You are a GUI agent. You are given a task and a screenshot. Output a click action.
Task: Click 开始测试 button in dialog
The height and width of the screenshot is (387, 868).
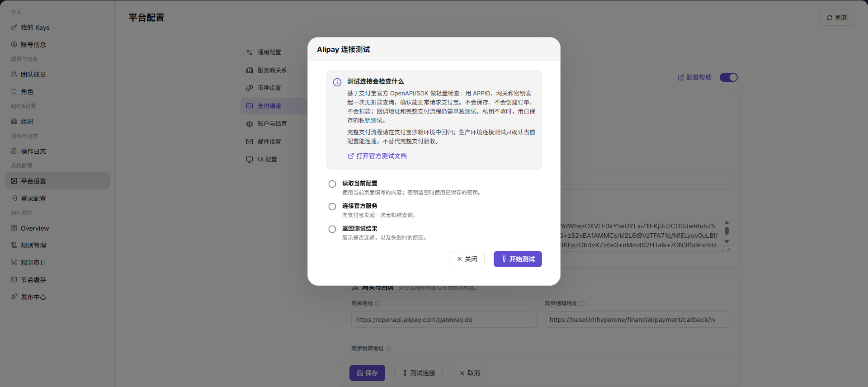pos(518,259)
